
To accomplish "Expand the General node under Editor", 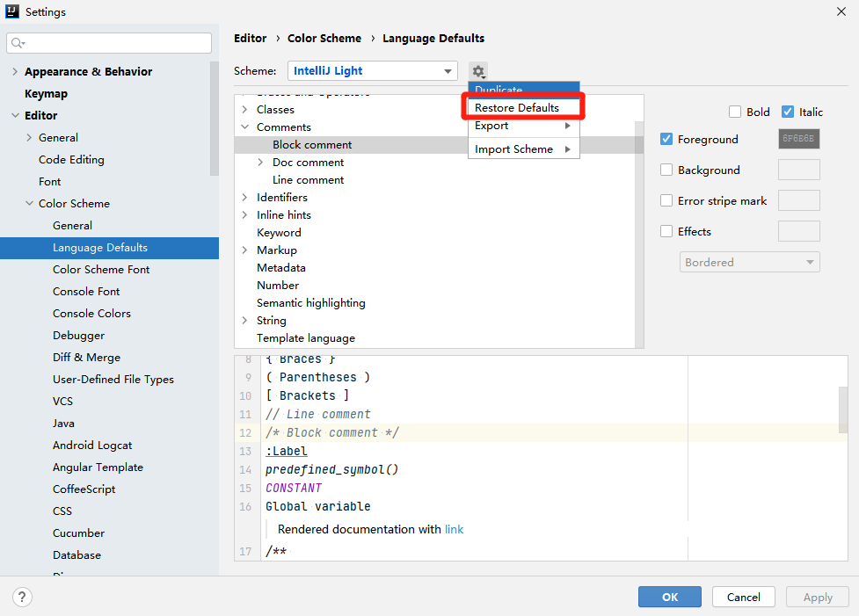I will (29, 137).
